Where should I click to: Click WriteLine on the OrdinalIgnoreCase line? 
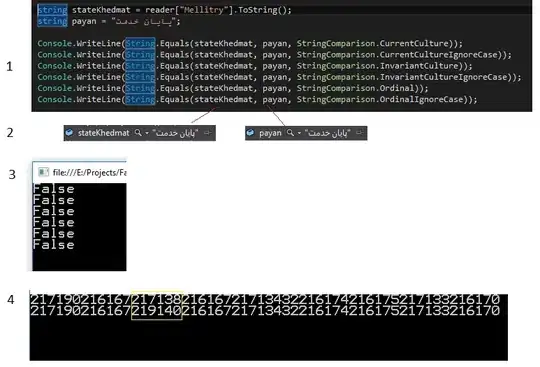click(x=98, y=99)
